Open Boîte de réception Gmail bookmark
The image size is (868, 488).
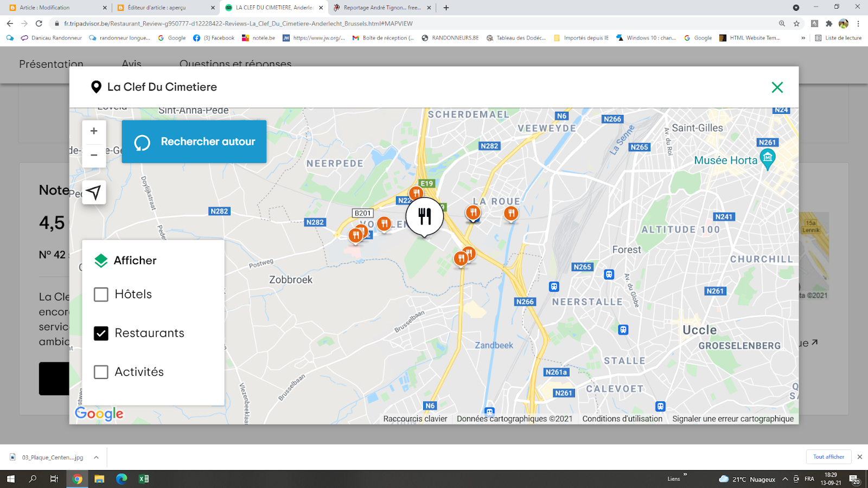coord(383,38)
